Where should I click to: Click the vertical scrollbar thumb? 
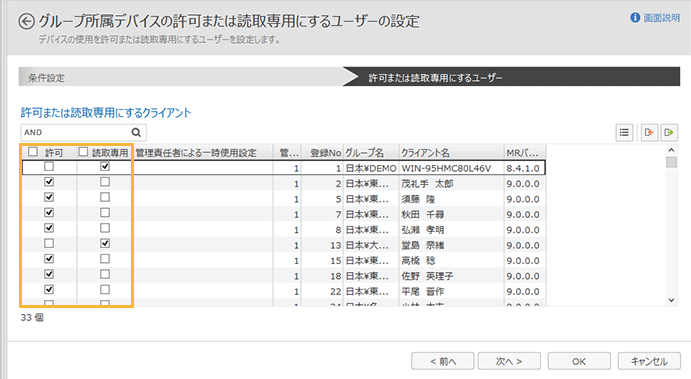coord(671,162)
